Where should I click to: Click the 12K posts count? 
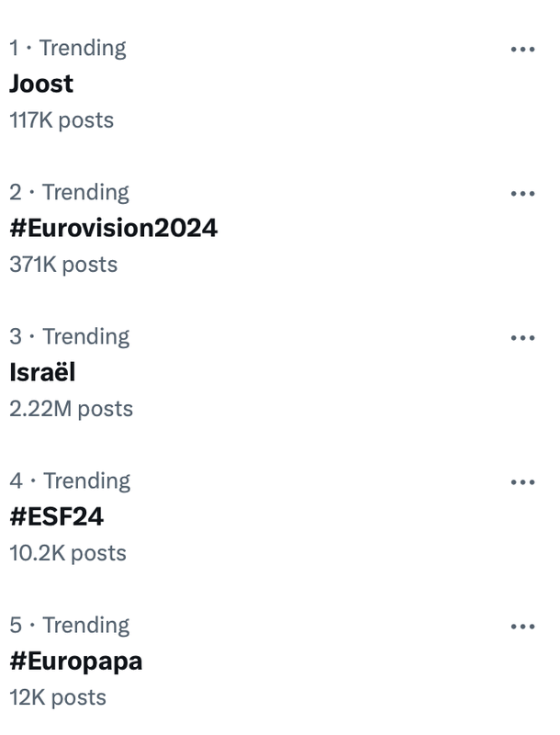click(58, 698)
